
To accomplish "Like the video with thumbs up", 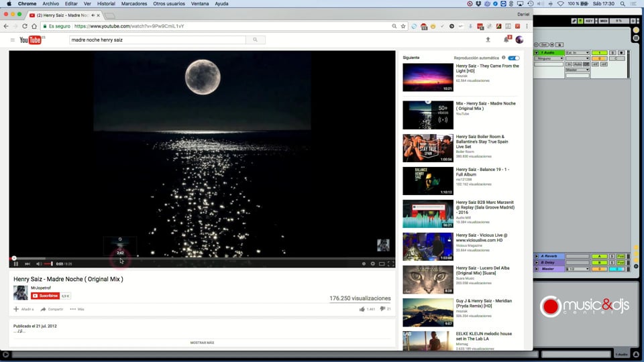I will (x=362, y=309).
